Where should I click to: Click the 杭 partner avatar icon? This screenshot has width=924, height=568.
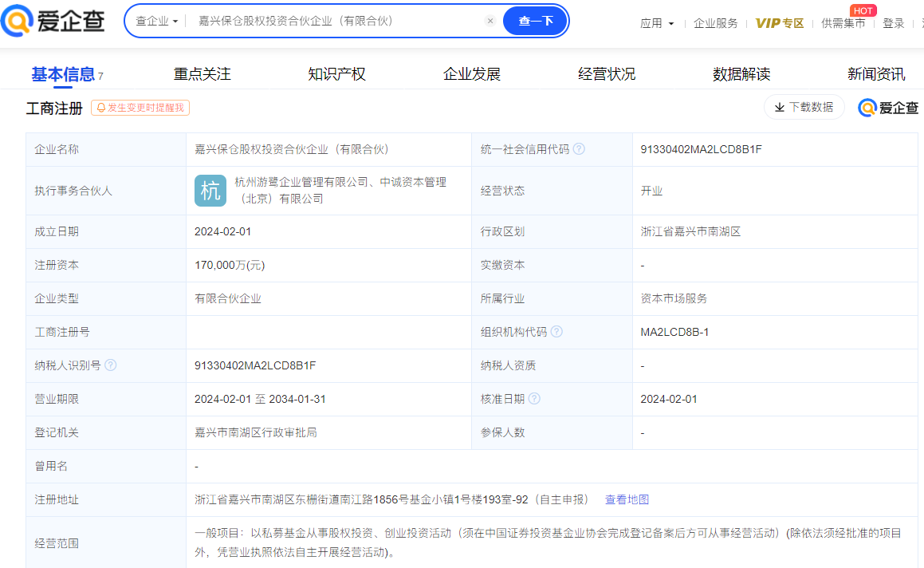(x=210, y=191)
